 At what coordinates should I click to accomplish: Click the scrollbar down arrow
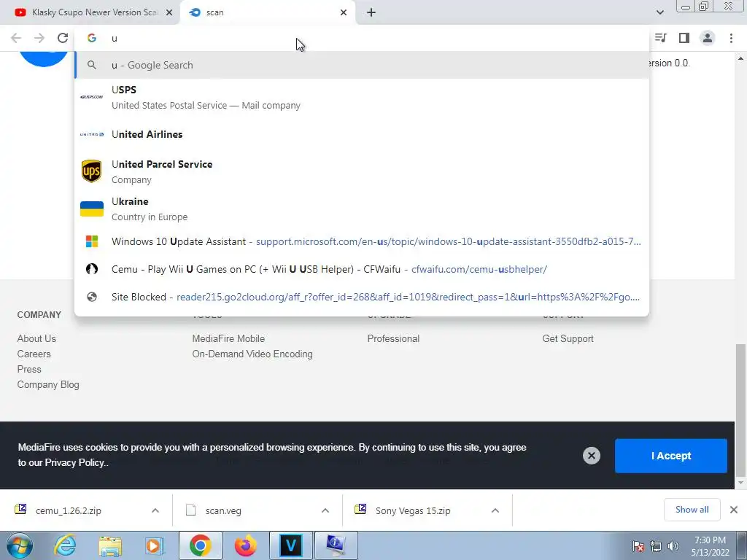tap(740, 483)
